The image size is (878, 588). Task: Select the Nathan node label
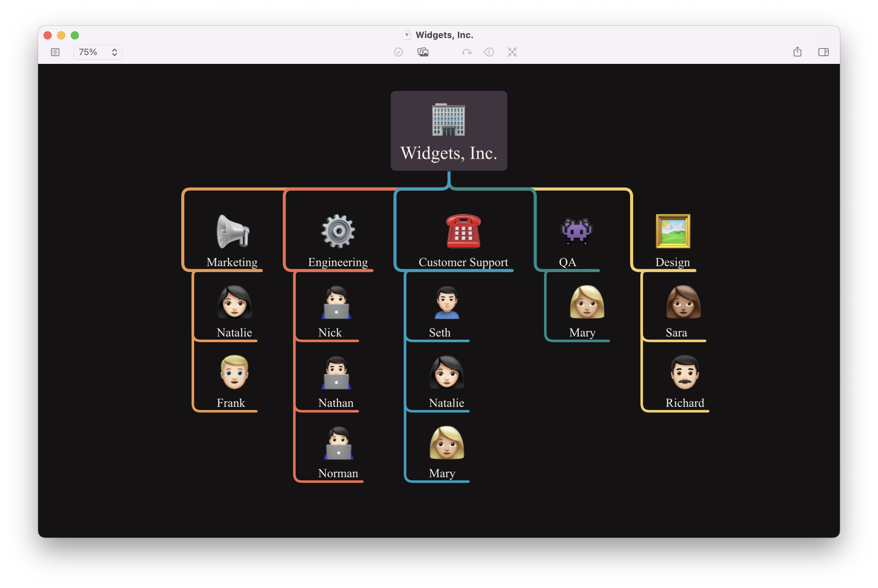point(335,403)
